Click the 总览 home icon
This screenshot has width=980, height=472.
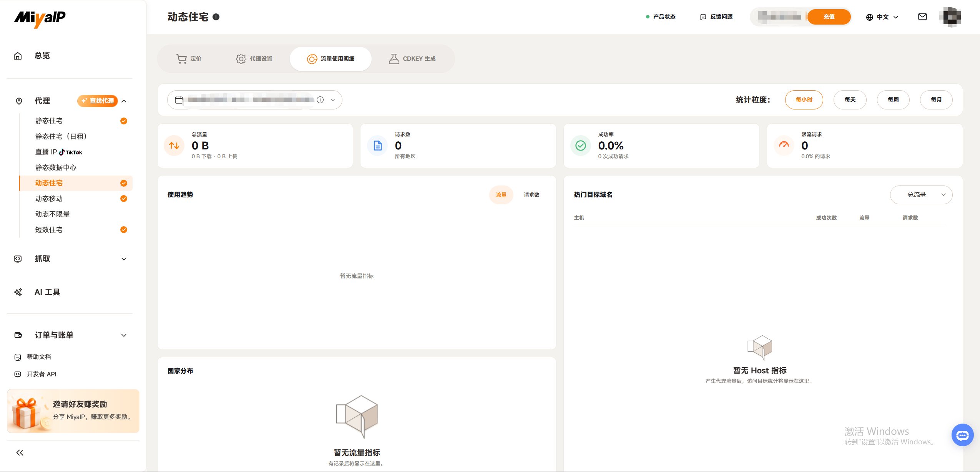(18, 56)
